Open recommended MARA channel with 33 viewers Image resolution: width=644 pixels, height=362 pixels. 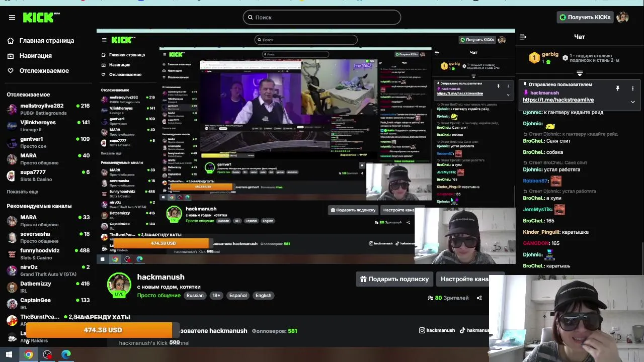point(48,221)
